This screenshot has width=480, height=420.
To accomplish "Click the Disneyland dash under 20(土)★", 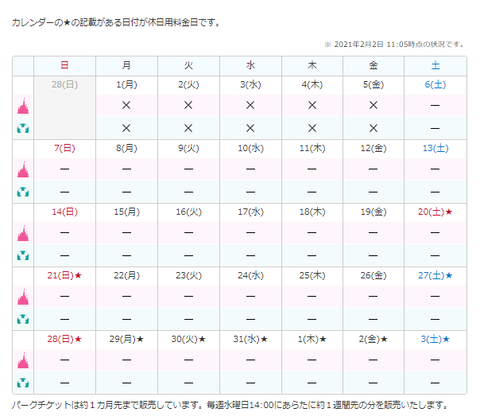I will point(435,233).
